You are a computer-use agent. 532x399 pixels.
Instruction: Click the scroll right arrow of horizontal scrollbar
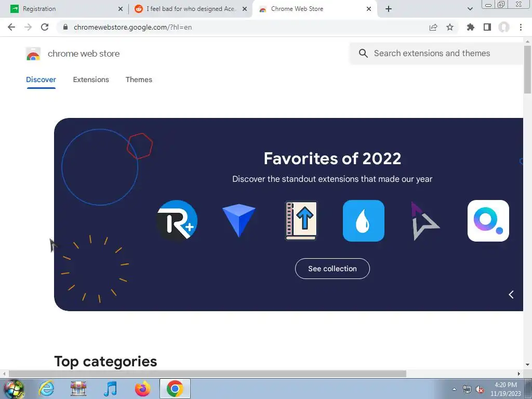coord(519,374)
